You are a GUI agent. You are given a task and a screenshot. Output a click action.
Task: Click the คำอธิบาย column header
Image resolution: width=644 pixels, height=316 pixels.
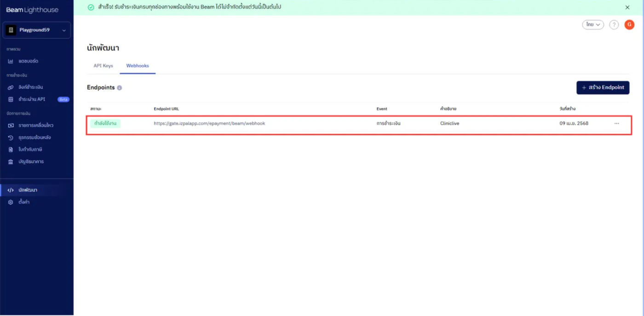click(448, 109)
